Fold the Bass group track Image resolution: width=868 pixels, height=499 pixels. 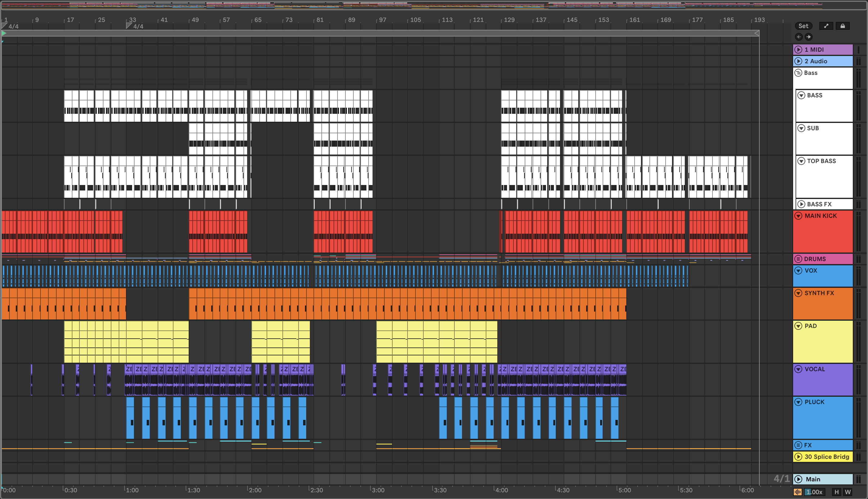pyautogui.click(x=798, y=73)
